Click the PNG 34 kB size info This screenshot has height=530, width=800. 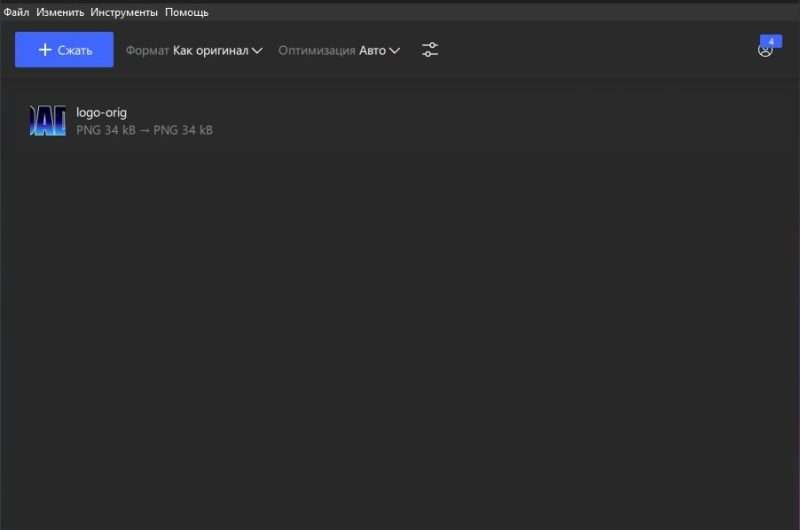pos(144,130)
